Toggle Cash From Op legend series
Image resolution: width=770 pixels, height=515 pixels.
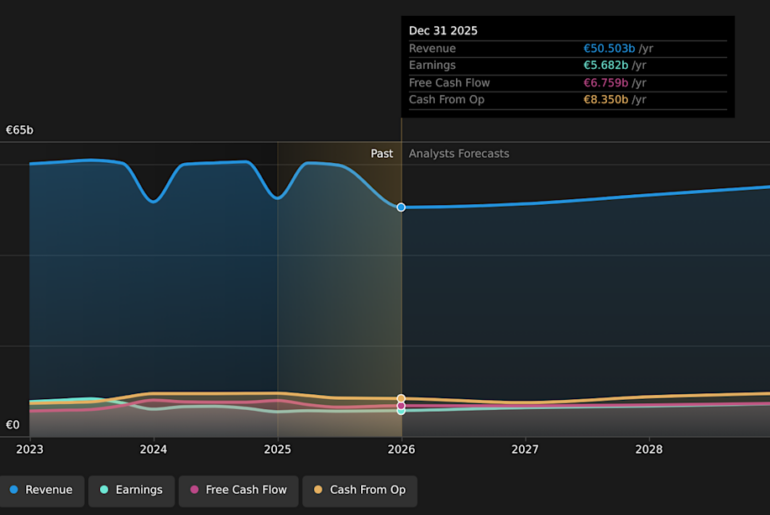(x=360, y=490)
